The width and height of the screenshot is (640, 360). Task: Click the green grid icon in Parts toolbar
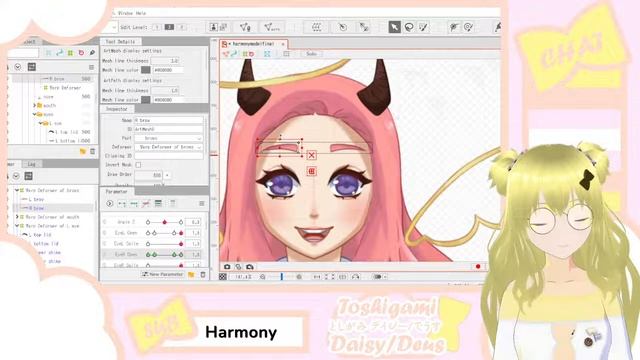[70, 53]
